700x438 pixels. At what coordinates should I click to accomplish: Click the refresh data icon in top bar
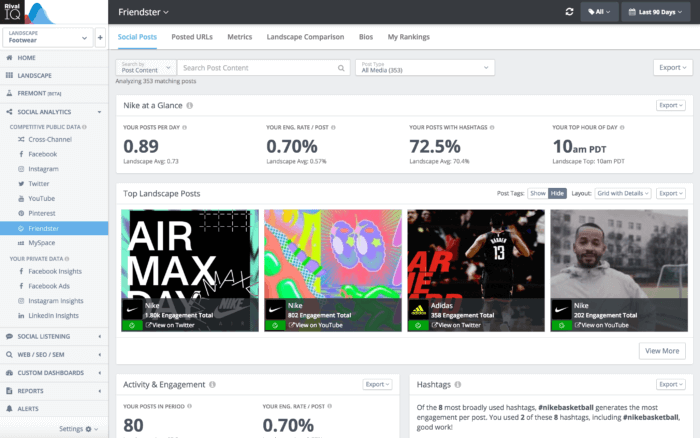click(x=569, y=12)
